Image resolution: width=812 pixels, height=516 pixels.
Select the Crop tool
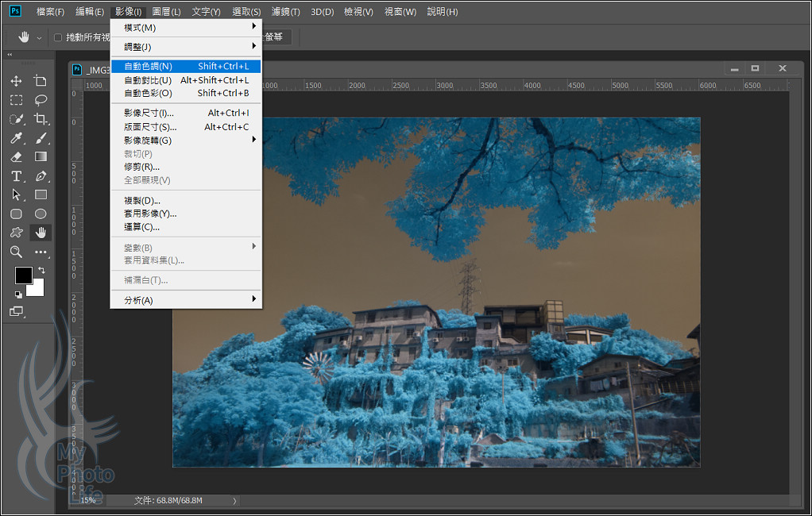point(41,119)
